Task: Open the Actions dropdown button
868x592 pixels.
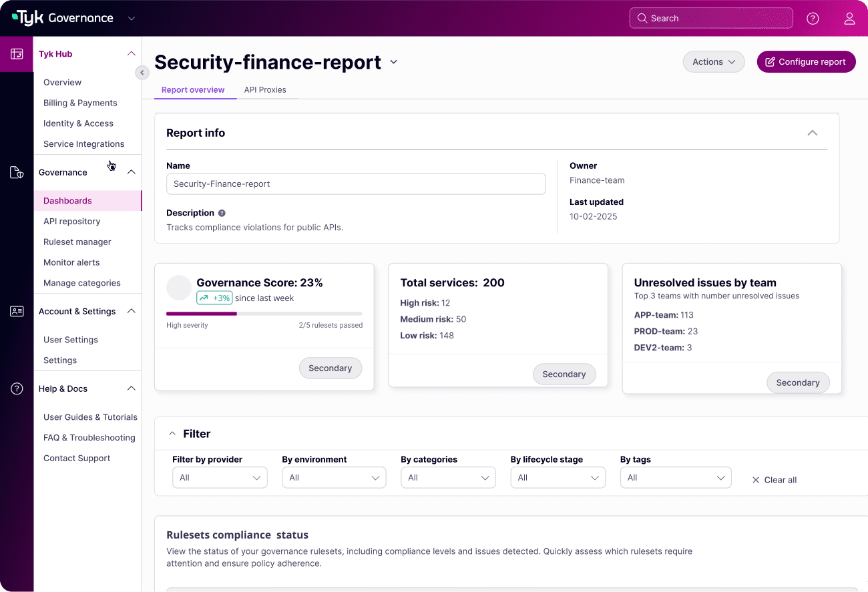Action: (x=714, y=62)
